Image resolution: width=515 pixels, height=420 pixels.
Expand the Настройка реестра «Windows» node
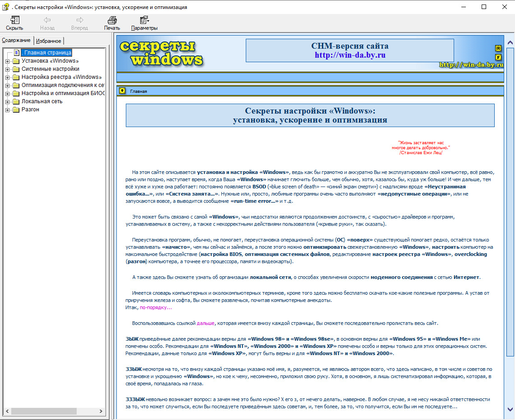(x=7, y=78)
